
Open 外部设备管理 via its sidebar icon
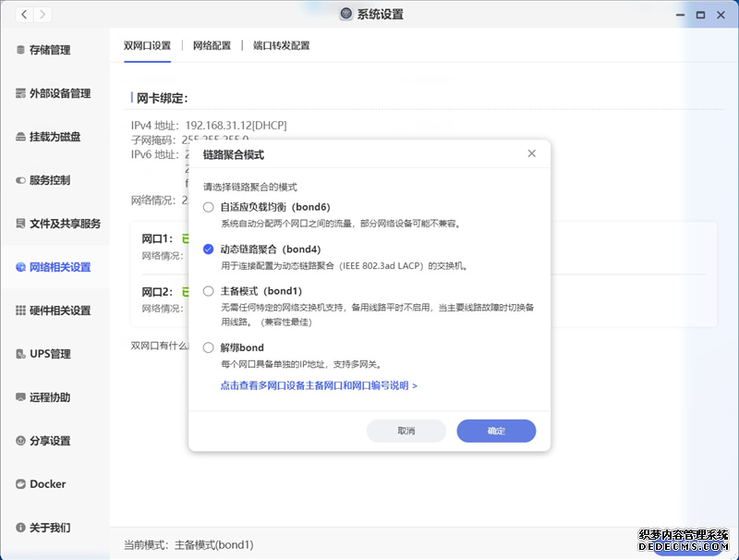[20, 93]
